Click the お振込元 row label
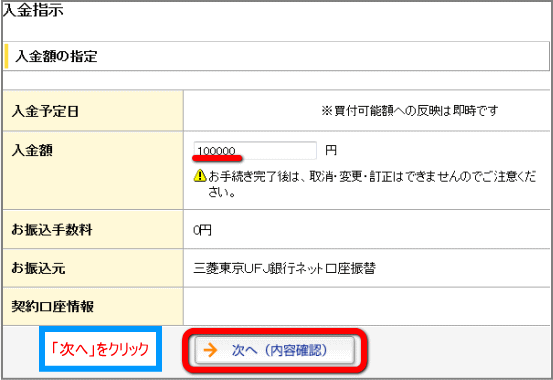 click(38, 268)
